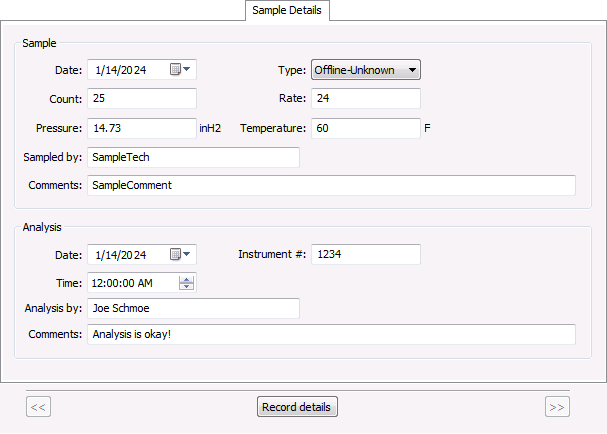Click the Sampled by field SampleTech
607x434 pixels.
[x=193, y=157]
